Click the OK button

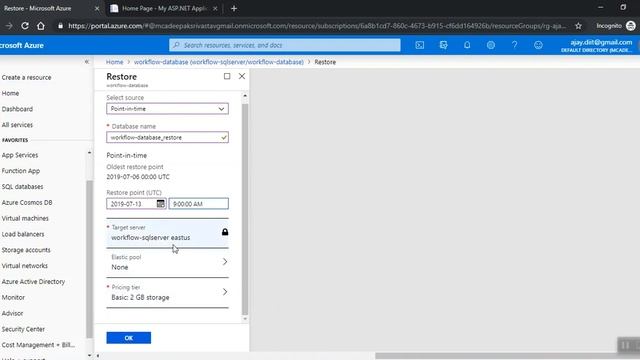(129, 338)
